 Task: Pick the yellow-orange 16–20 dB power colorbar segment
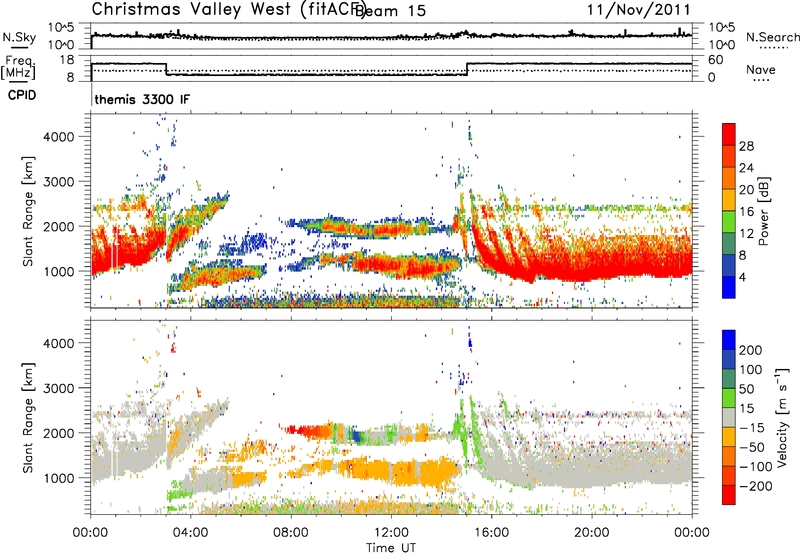[x=729, y=200]
